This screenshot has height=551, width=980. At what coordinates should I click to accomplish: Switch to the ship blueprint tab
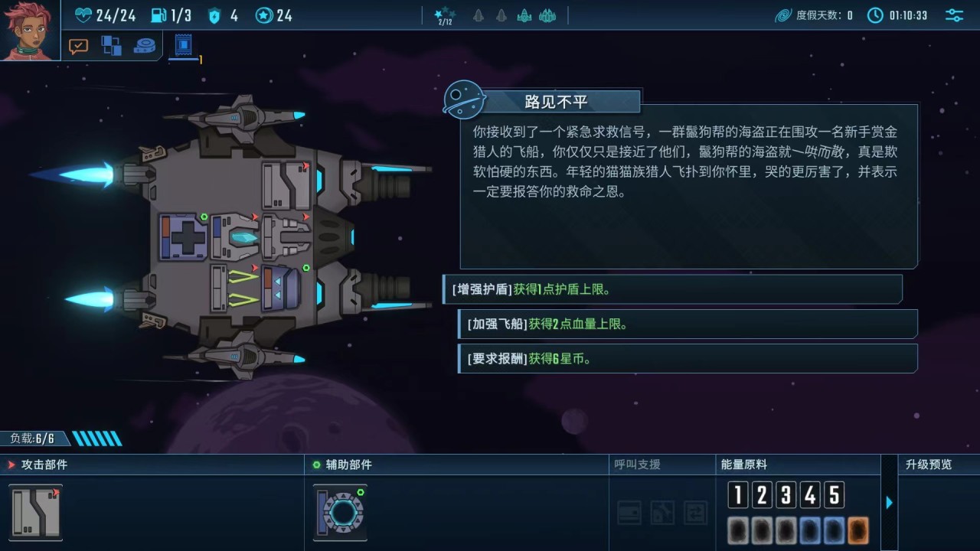pos(183,46)
